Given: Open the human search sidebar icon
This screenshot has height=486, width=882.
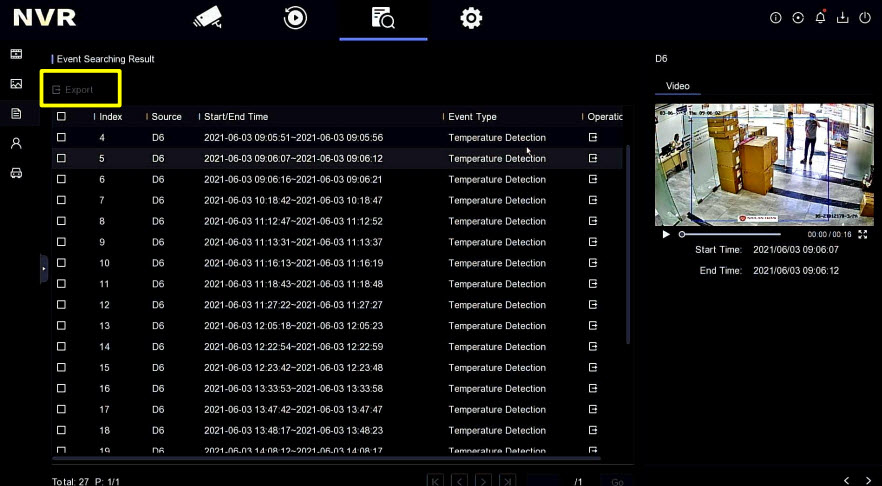Looking at the screenshot, I should click(x=16, y=143).
